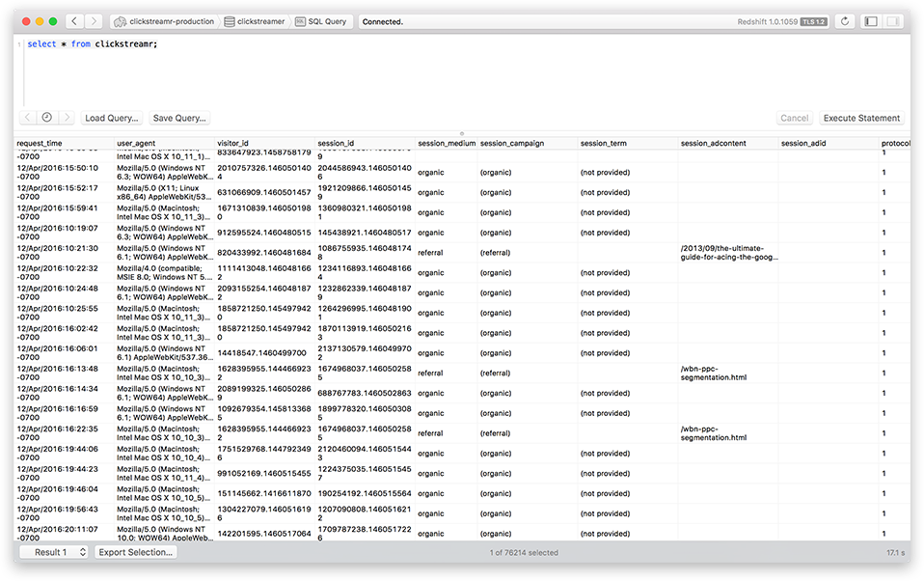Open the SQL Query breadcrumb
This screenshot has height=581, width=924.
click(x=322, y=21)
